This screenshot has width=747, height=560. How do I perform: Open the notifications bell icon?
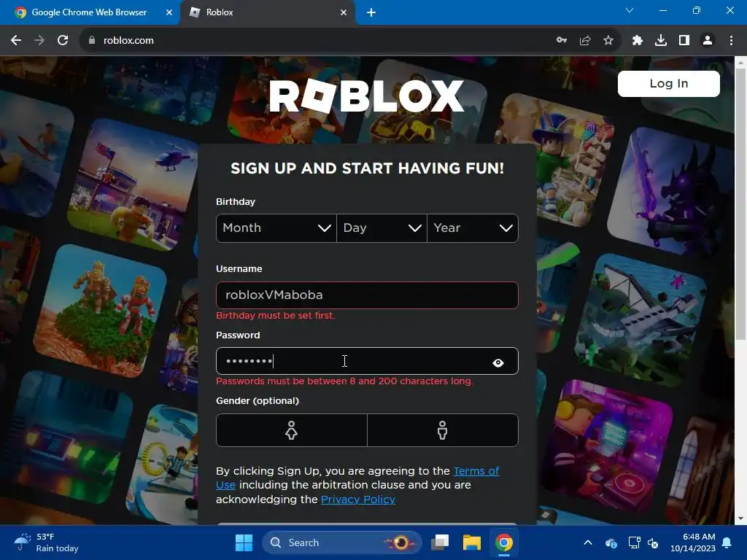727,542
